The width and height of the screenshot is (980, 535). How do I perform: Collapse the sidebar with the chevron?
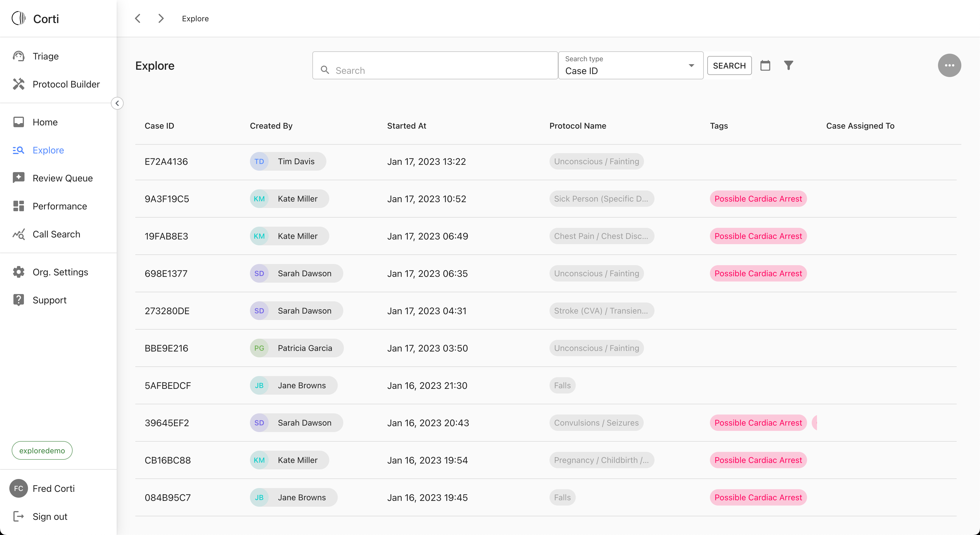tap(117, 103)
